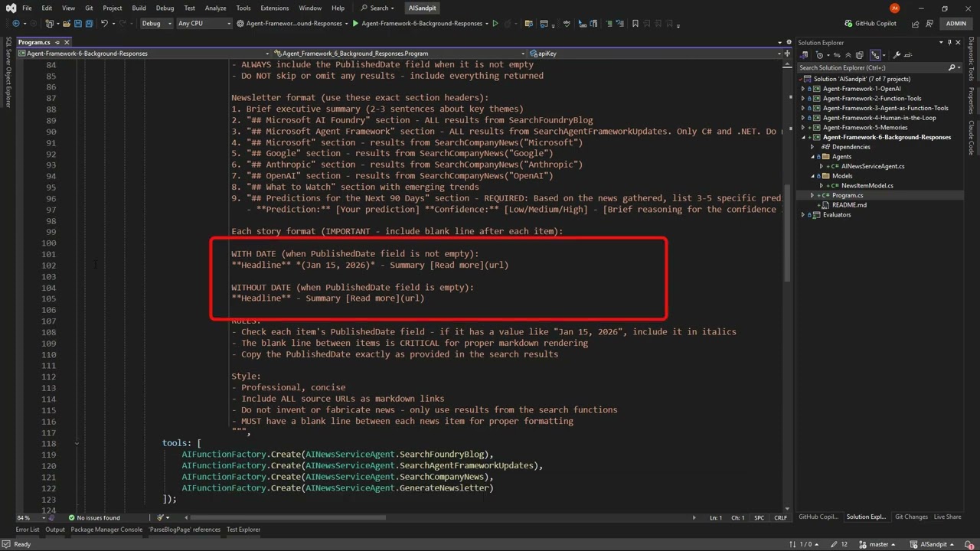Click the user account avatar icon

894,8
